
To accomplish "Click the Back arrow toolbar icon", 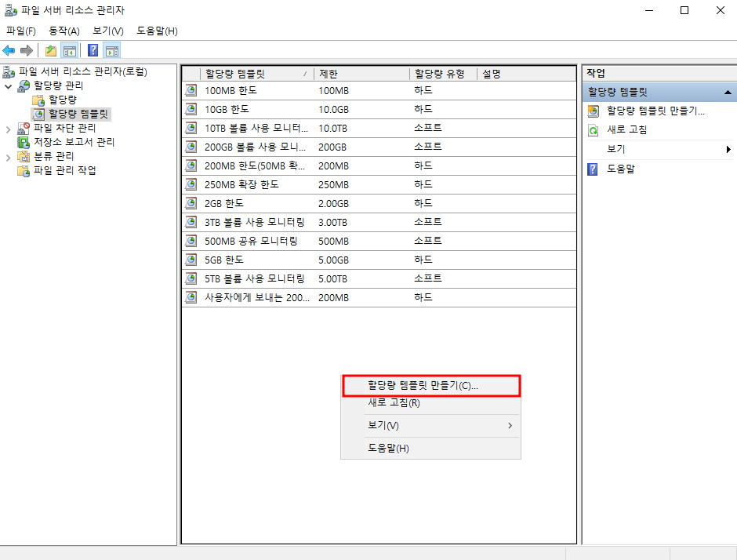I will 9,50.
